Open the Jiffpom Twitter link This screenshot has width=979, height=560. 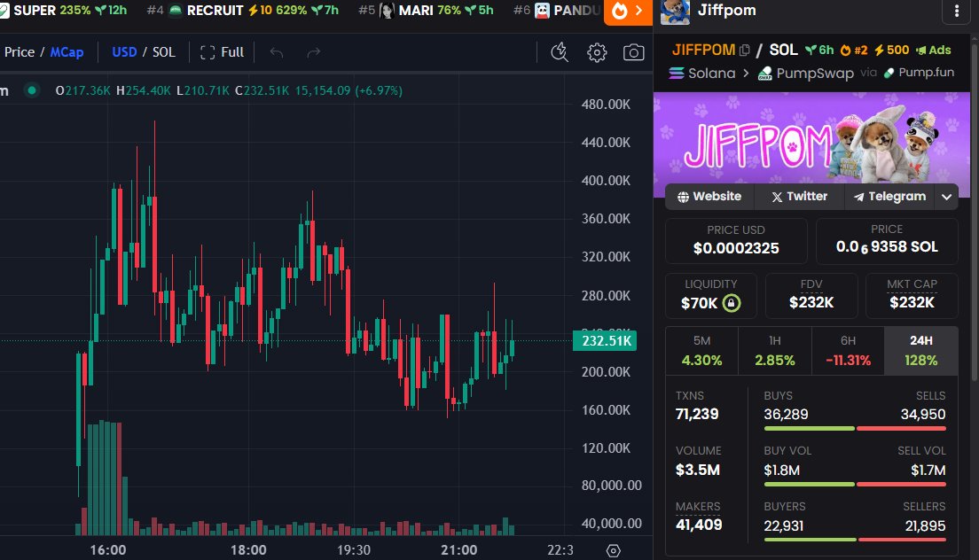799,197
